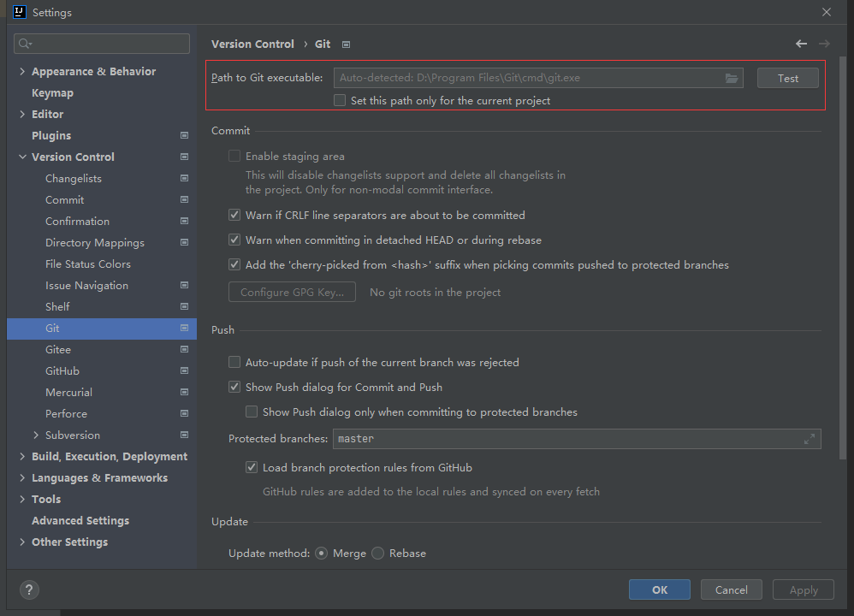The image size is (854, 616).
Task: Open File Status Colors page
Action: (x=88, y=264)
